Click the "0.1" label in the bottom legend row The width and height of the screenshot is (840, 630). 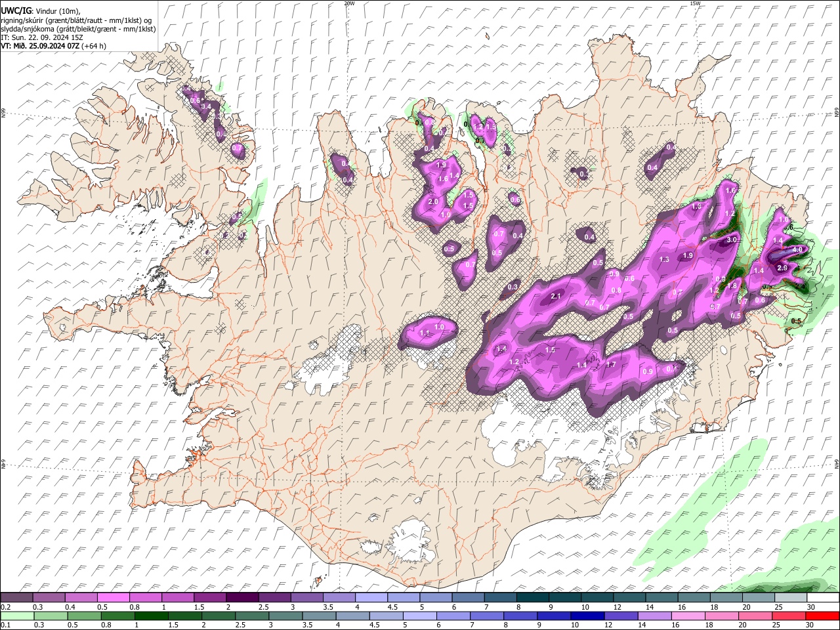coord(6,625)
